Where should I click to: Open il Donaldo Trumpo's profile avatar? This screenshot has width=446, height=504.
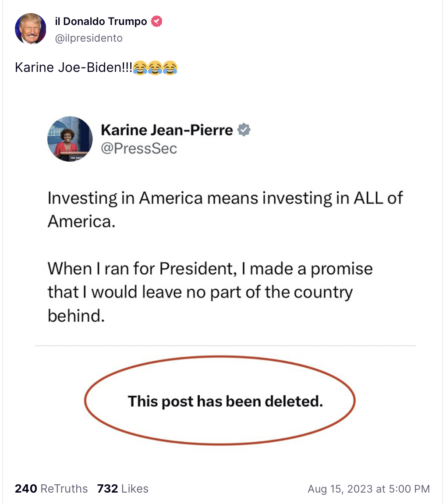pyautogui.click(x=31, y=28)
